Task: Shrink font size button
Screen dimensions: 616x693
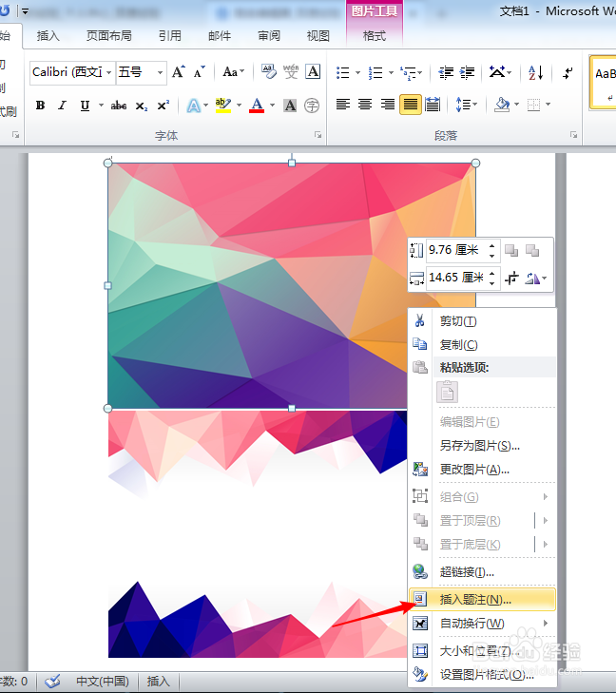Action: point(200,71)
